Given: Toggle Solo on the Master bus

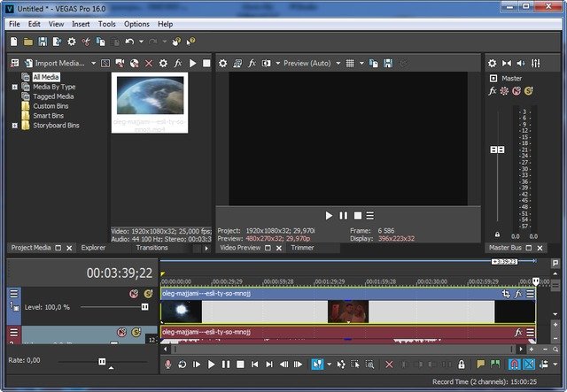Looking at the screenshot, I should pyautogui.click(x=529, y=90).
